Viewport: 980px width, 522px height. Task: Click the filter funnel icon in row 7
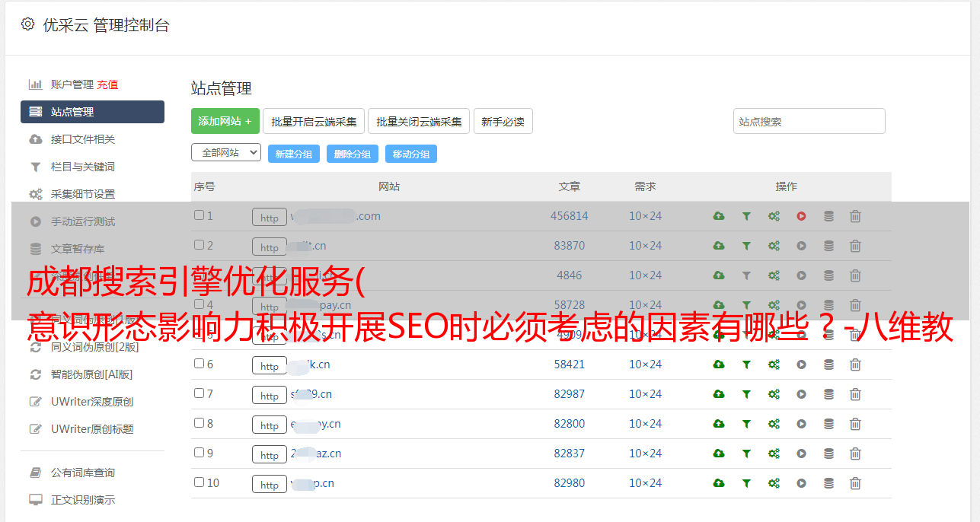pyautogui.click(x=746, y=394)
